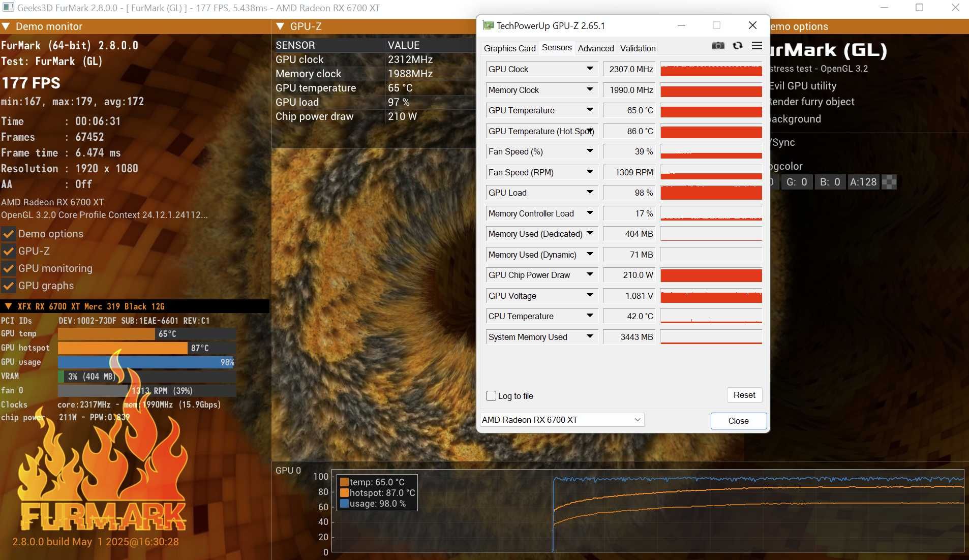Open the GPU-Z hamburger menu
Image resolution: width=969 pixels, height=560 pixels.
[756, 46]
